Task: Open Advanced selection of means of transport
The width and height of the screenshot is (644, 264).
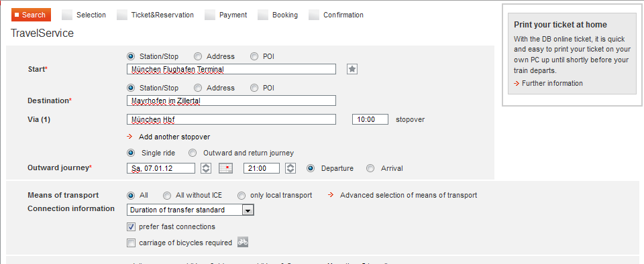Action: pos(409,195)
